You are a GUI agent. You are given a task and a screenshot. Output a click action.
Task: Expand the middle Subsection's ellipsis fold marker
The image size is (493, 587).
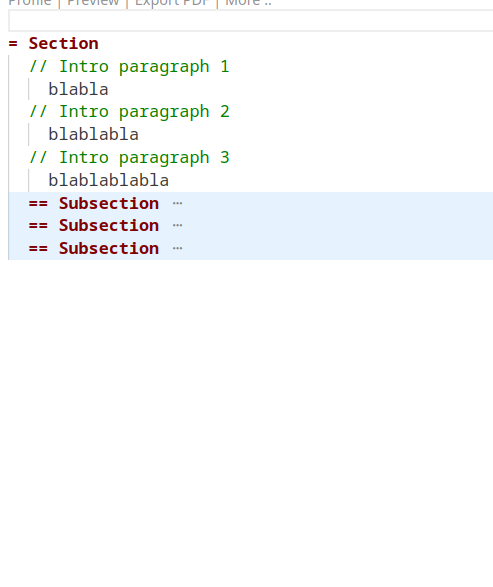pyautogui.click(x=177, y=226)
